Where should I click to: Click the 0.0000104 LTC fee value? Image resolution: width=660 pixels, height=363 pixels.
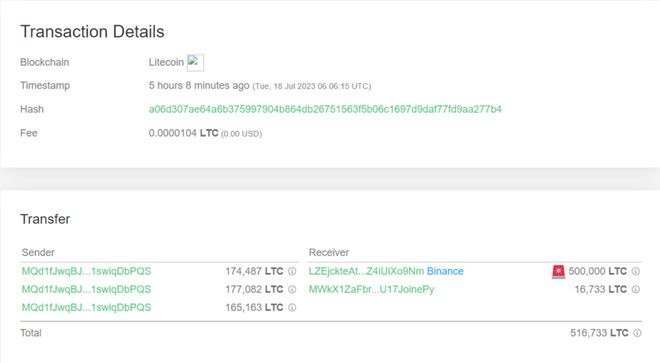[183, 133]
